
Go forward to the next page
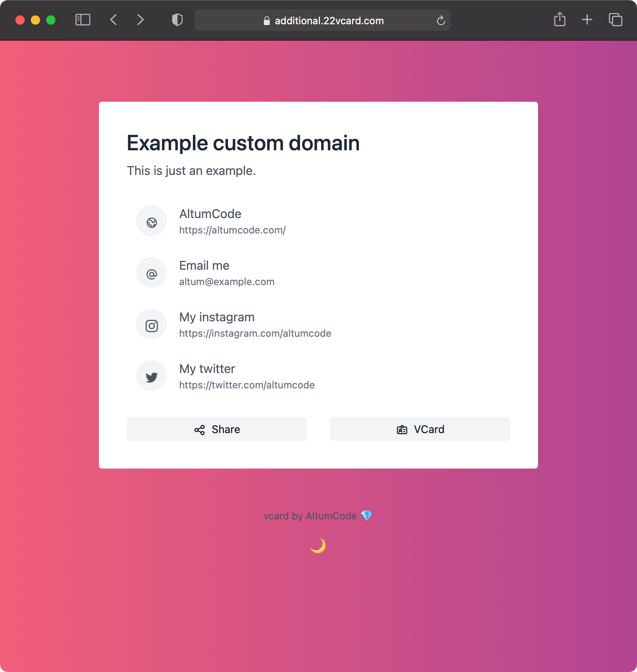141,20
